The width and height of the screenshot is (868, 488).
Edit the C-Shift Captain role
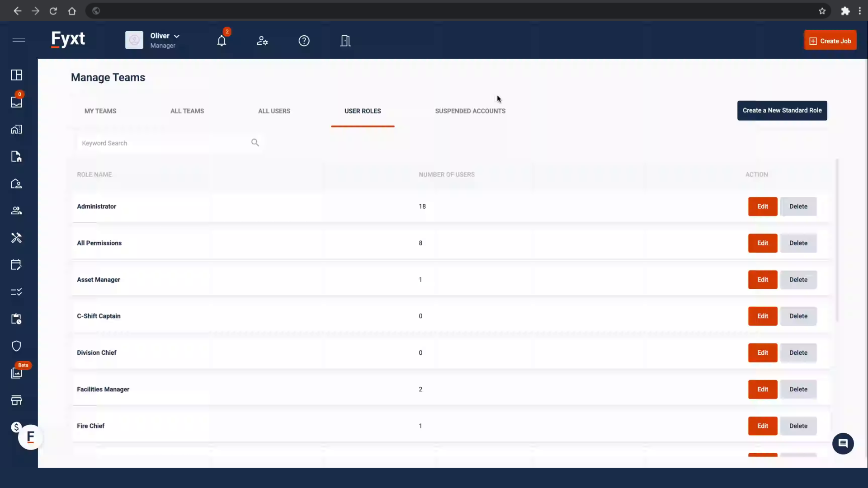point(763,316)
